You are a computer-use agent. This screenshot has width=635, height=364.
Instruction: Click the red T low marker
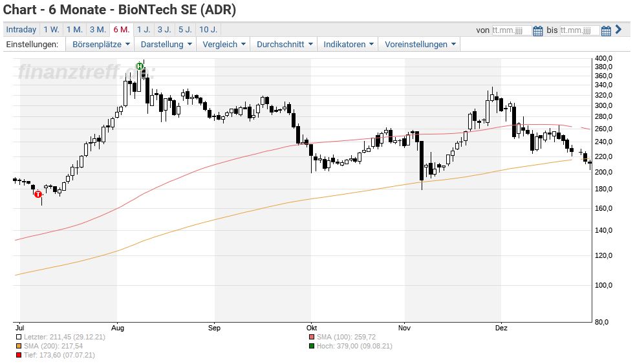pyautogui.click(x=38, y=195)
